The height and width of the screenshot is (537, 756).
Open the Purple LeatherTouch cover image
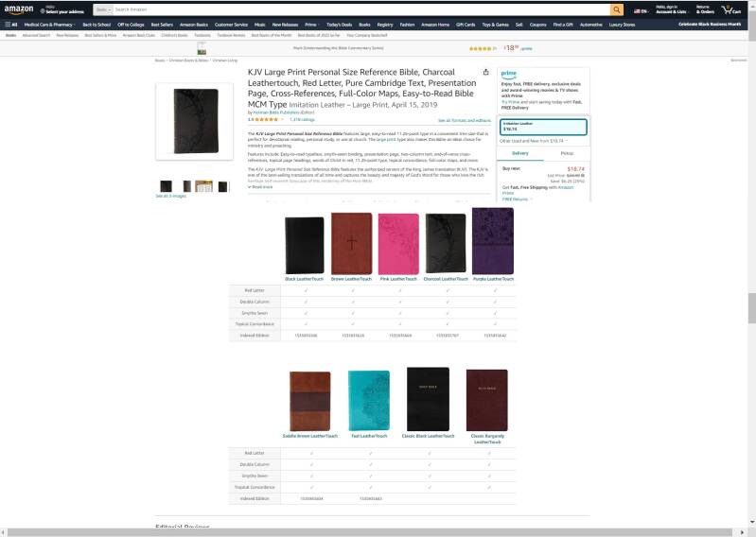point(493,241)
